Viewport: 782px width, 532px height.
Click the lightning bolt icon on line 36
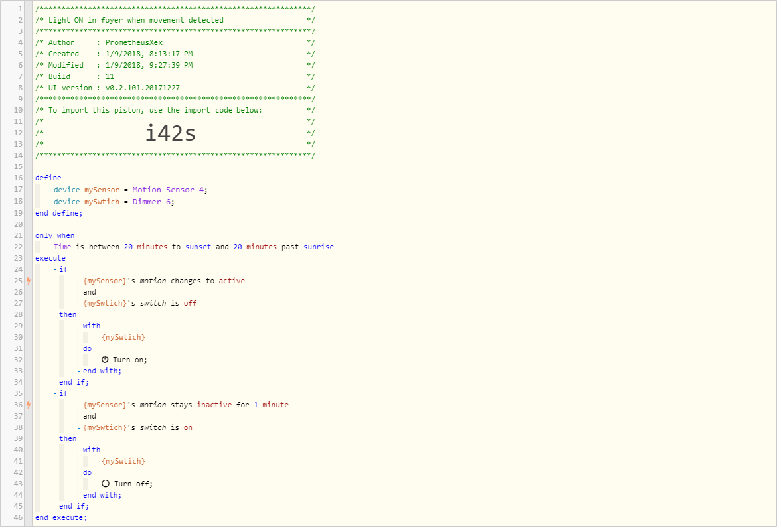coord(29,405)
